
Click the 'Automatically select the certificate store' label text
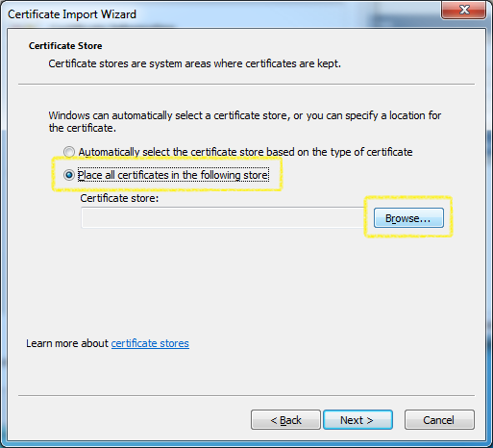click(245, 152)
